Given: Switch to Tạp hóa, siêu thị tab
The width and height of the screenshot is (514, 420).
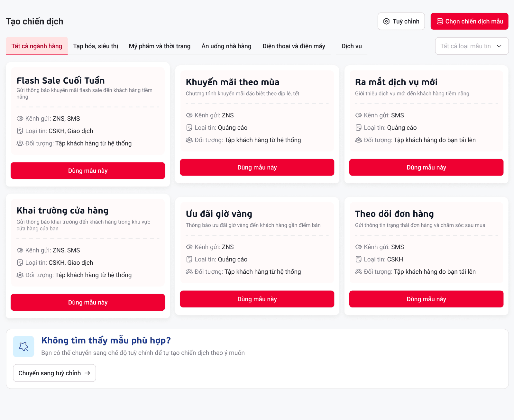Looking at the screenshot, I should [96, 46].
